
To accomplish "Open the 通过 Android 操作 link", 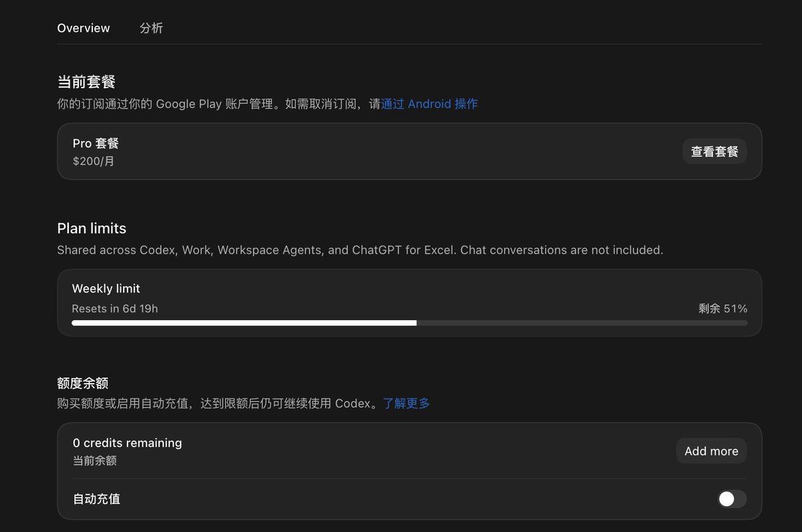I will tap(429, 104).
